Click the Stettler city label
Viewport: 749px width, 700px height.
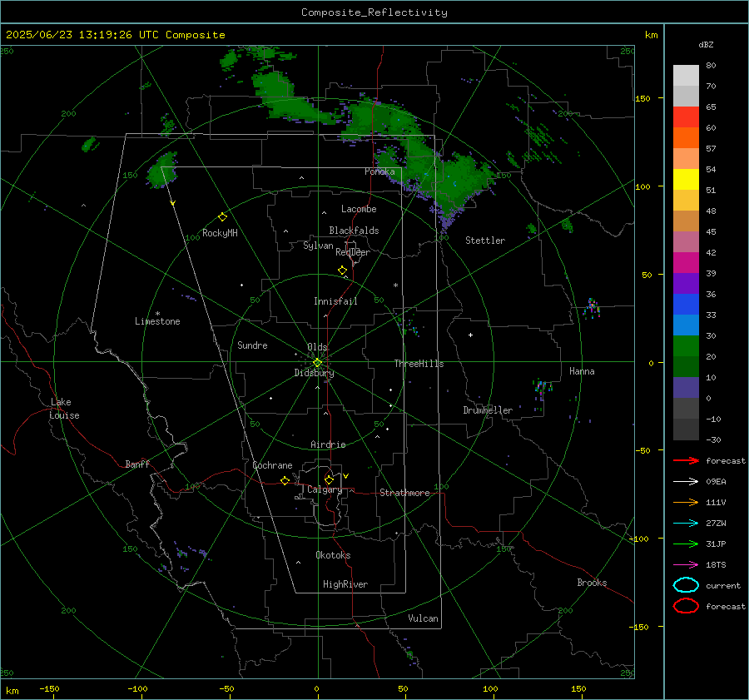485,241
